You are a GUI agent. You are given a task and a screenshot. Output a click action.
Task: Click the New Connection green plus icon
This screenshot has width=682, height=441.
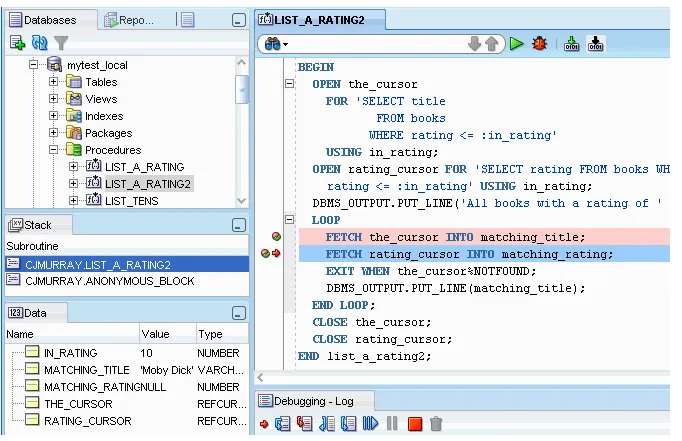tap(17, 43)
